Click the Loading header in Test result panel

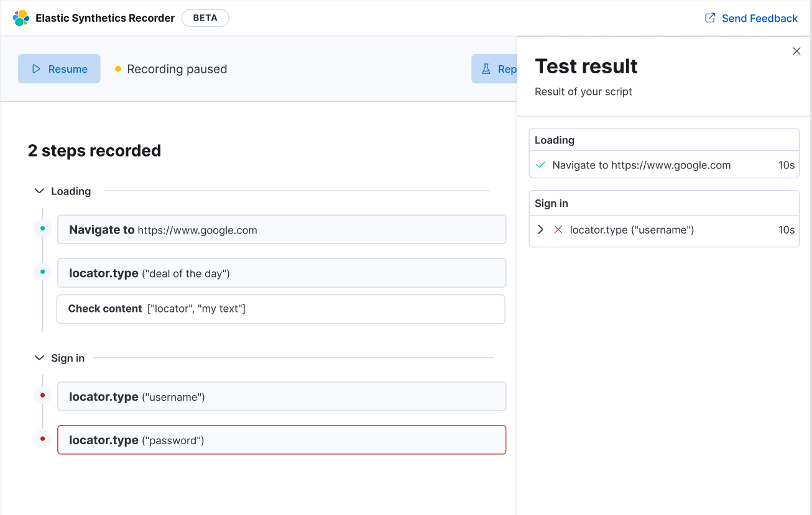point(664,140)
